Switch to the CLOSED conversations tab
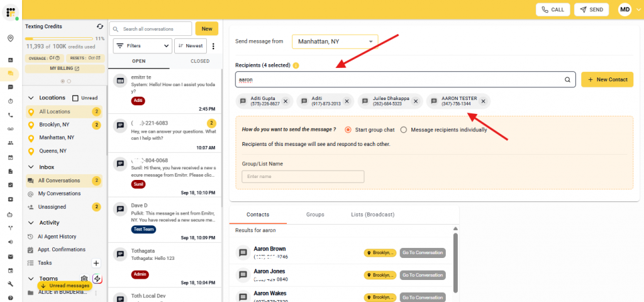The width and height of the screenshot is (644, 302). tap(200, 61)
